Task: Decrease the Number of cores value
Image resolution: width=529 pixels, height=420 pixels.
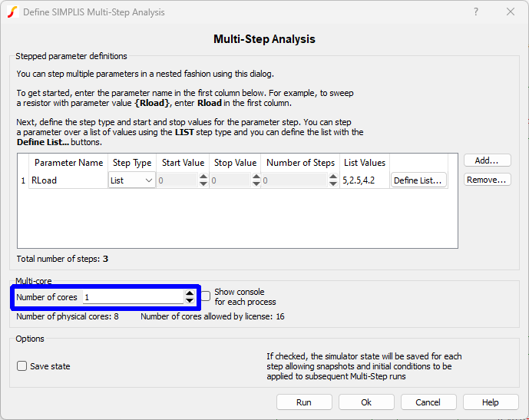Action: coord(189,300)
